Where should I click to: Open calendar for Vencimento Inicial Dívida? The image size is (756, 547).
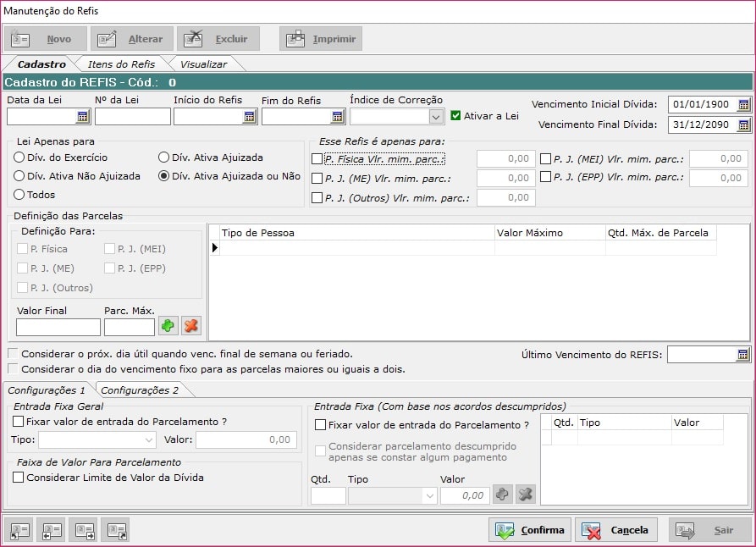(x=743, y=105)
